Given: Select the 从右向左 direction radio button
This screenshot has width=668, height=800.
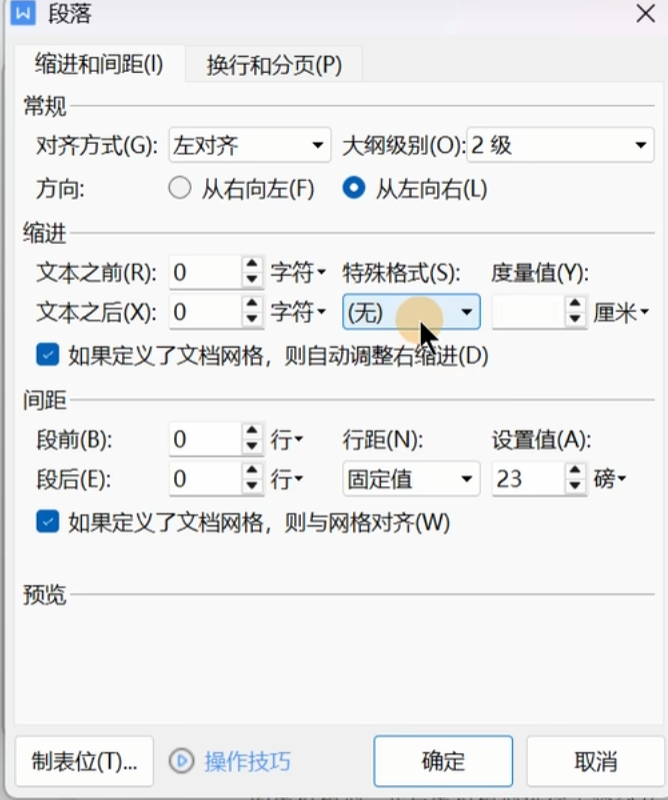Looking at the screenshot, I should pyautogui.click(x=180, y=188).
